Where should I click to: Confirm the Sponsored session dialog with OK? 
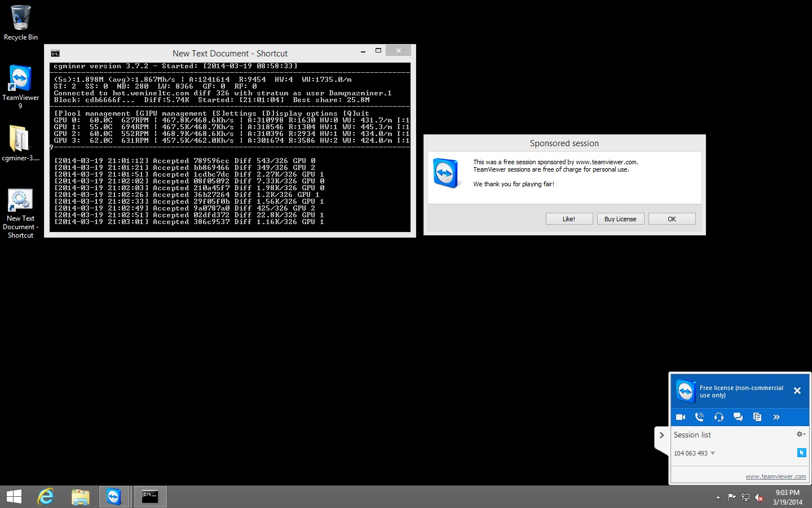coord(672,219)
